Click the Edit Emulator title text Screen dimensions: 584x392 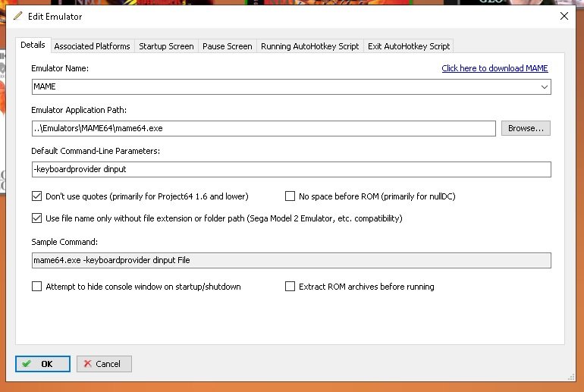(x=55, y=17)
